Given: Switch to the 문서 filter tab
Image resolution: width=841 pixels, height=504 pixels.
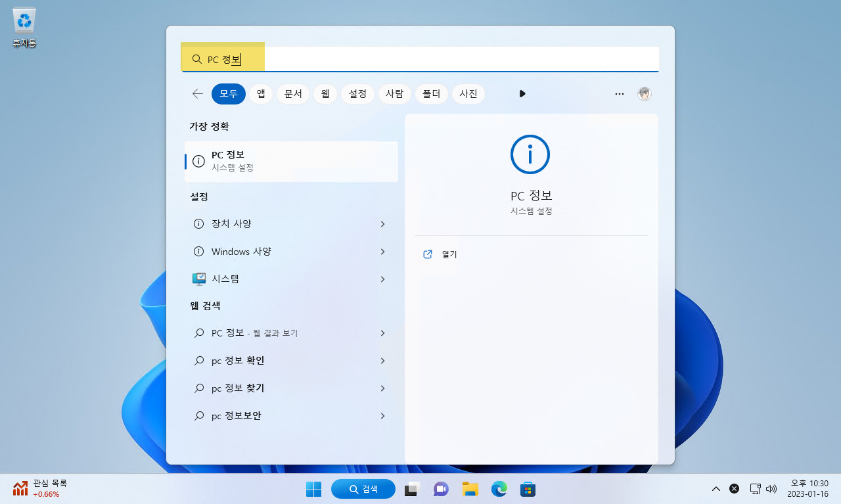Looking at the screenshot, I should pyautogui.click(x=292, y=94).
